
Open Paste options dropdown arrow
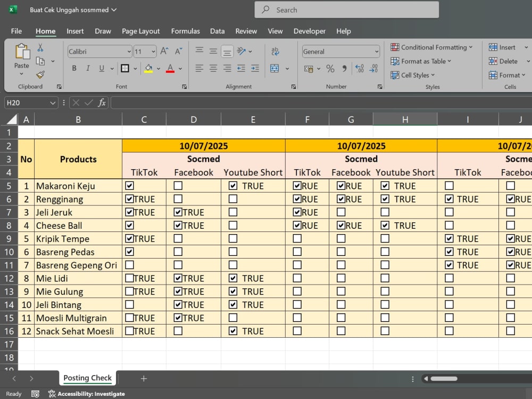tap(21, 73)
